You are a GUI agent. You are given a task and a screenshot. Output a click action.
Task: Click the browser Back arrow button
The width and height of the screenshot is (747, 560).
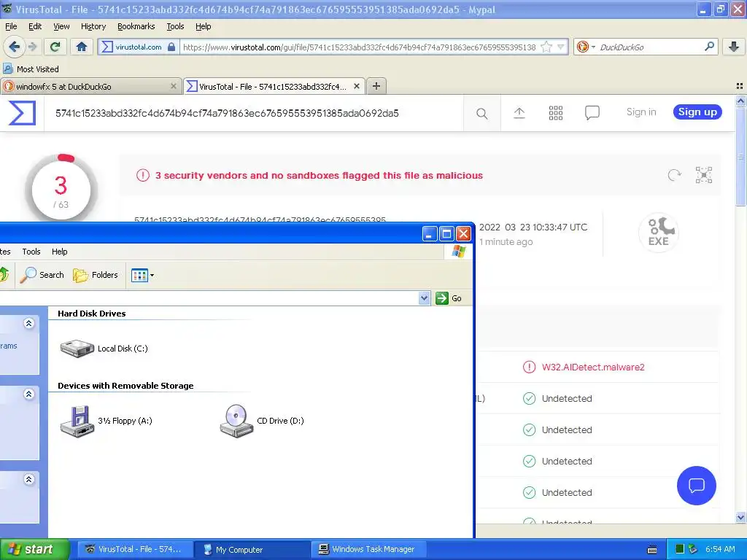[14, 47]
